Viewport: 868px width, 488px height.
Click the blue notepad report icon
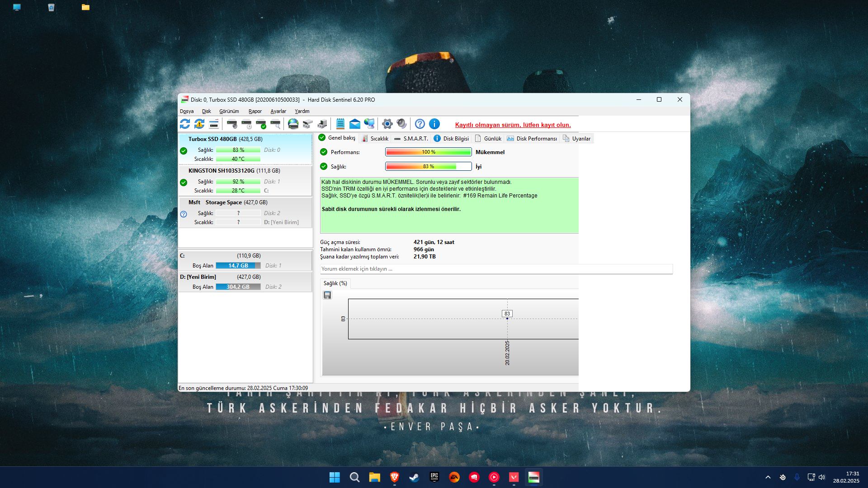click(x=340, y=124)
